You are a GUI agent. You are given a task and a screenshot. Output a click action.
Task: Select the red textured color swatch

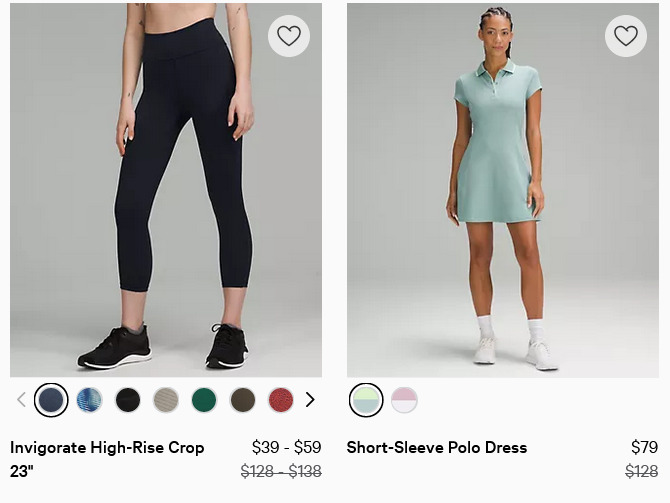point(281,400)
